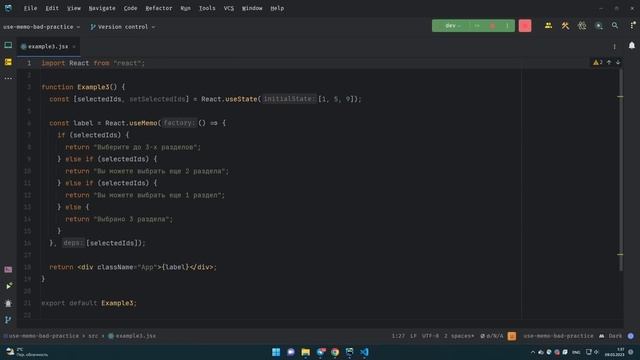This screenshot has height=360, width=640.
Task: Click use-memo-bad-practice in breadcrumb path
Action: tap(44, 336)
